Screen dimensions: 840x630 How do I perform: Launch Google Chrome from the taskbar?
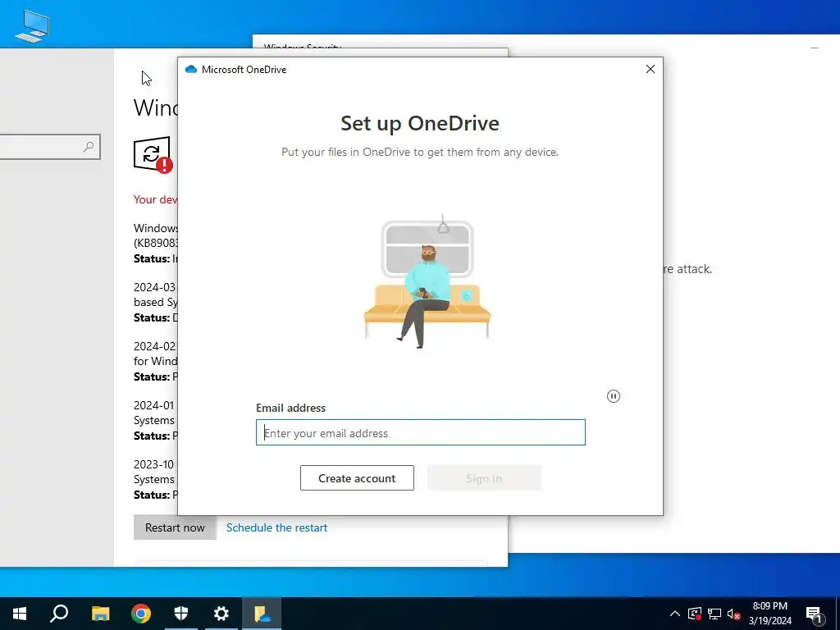(141, 614)
